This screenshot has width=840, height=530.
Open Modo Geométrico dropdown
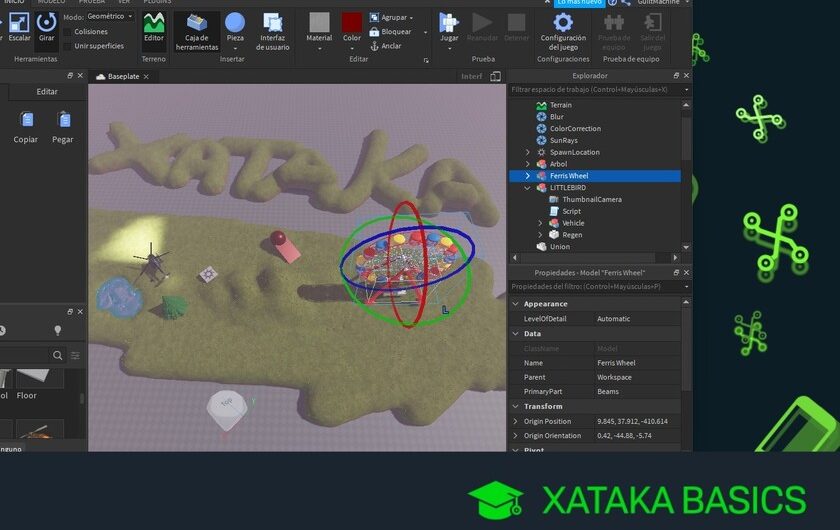tap(110, 17)
